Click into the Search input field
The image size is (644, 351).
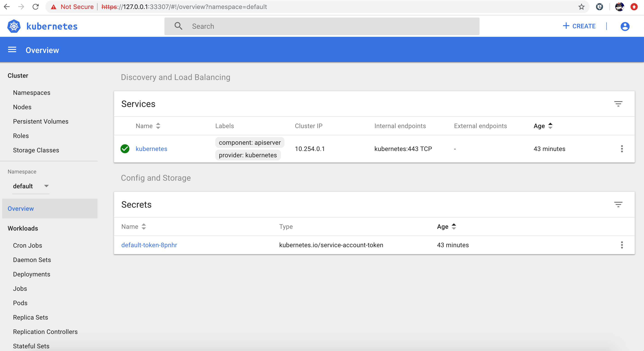(x=325, y=26)
